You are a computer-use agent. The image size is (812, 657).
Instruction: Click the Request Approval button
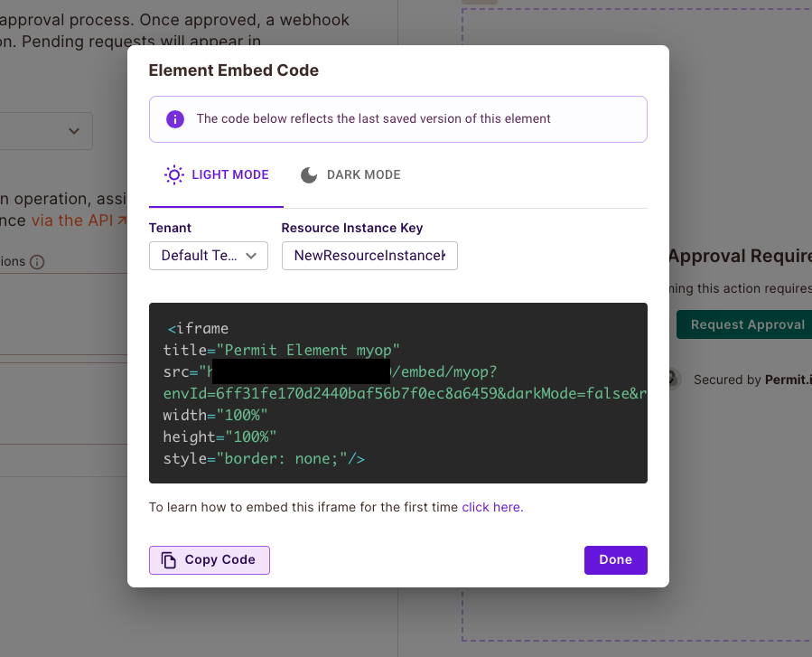click(751, 324)
